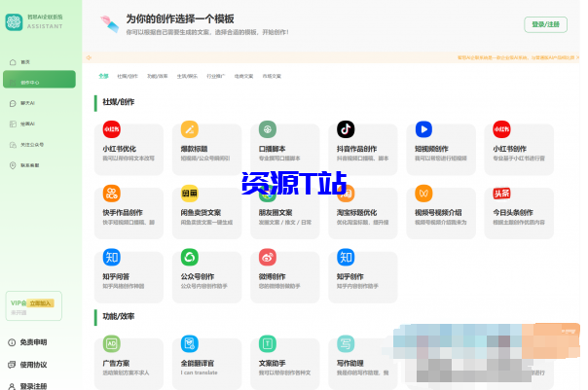Select the 知乎问答 icon
The height and width of the screenshot is (390, 588).
tap(111, 258)
